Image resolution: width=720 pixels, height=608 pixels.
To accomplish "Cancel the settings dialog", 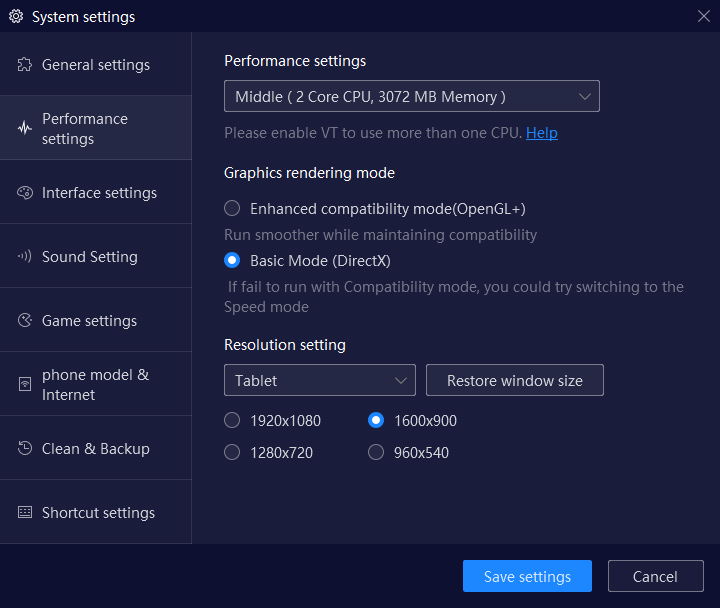I will [x=656, y=576].
